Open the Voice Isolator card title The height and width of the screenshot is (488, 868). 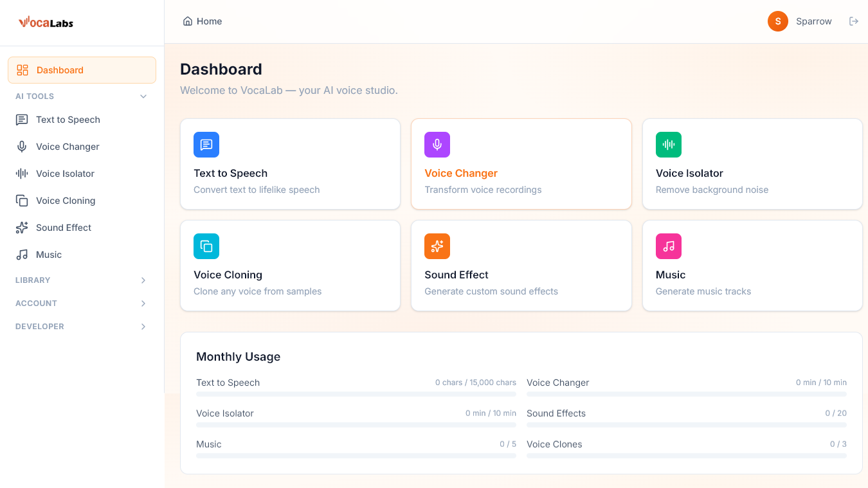click(689, 173)
